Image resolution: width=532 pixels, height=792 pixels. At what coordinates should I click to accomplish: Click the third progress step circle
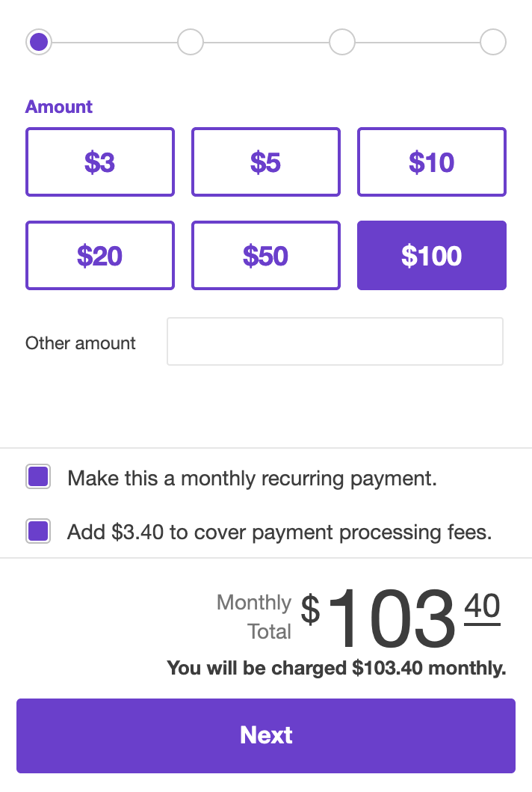click(x=341, y=42)
